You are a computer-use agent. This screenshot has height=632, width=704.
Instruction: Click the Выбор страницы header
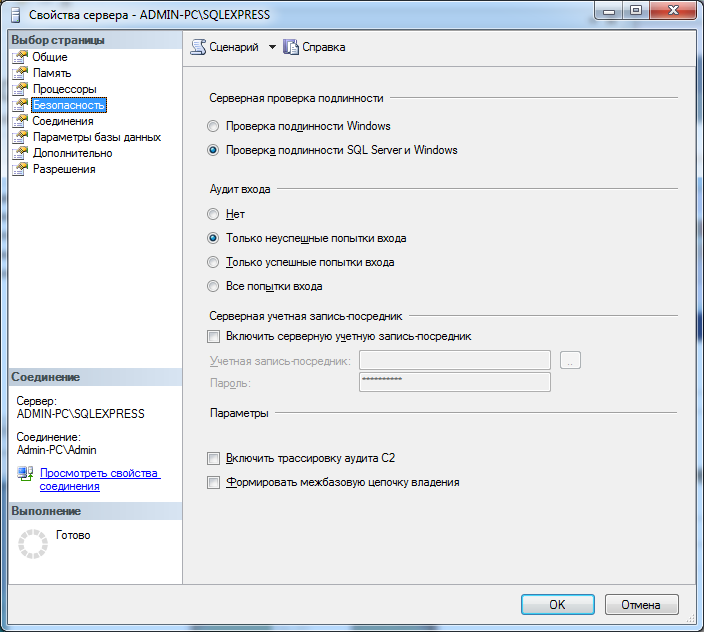point(58,40)
